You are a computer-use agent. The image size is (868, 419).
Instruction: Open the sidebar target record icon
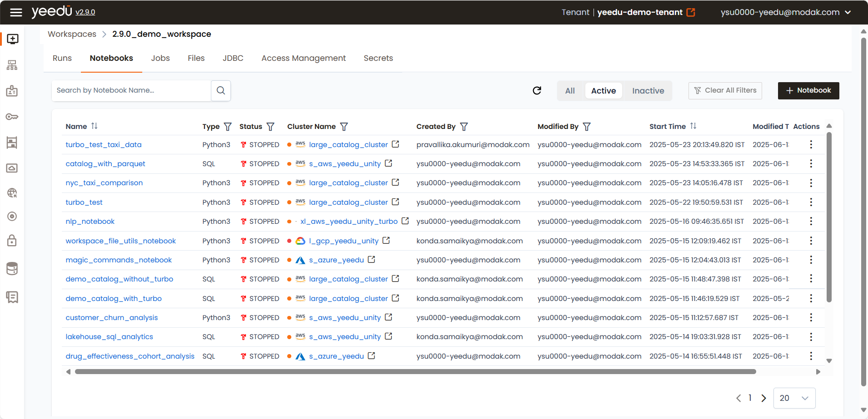12,216
